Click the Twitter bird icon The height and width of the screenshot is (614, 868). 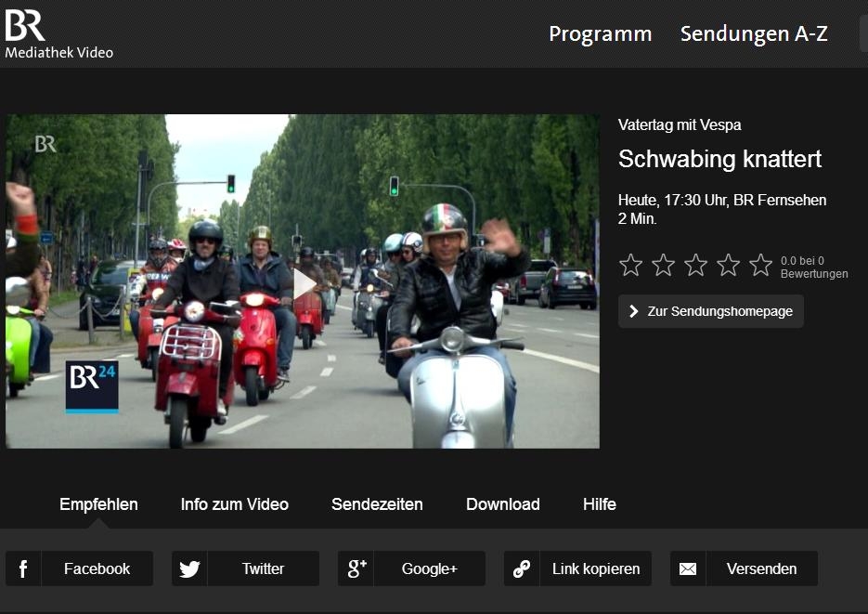(x=189, y=568)
